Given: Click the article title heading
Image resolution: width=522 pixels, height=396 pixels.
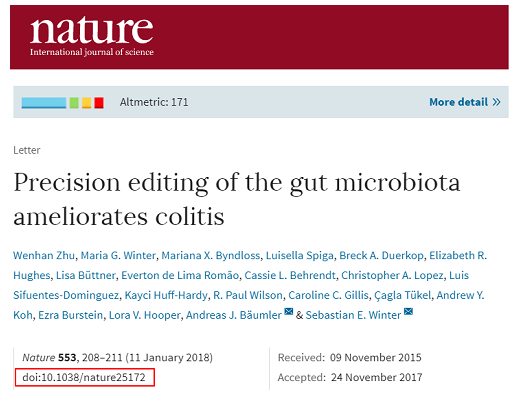Looking at the screenshot, I should point(237,199).
